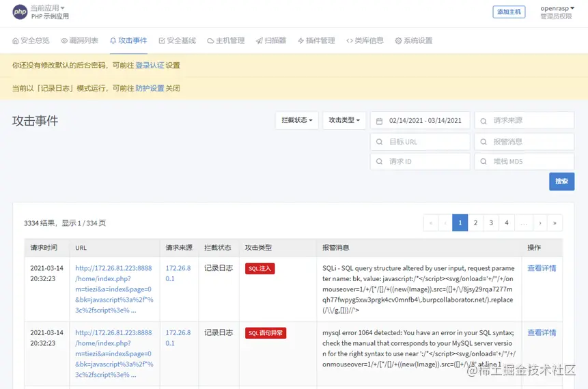
Task: Select the 攻击事件 tab
Action: pos(128,40)
